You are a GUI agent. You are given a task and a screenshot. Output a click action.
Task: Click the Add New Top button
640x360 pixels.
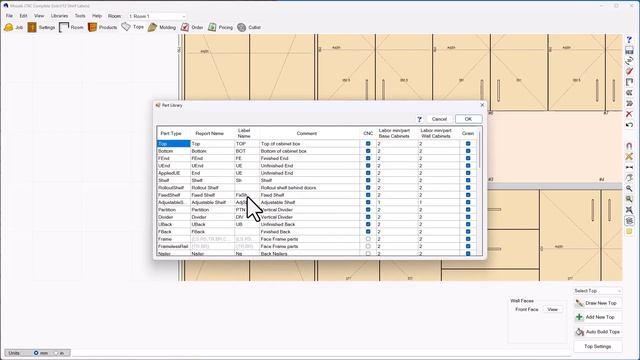click(598, 317)
